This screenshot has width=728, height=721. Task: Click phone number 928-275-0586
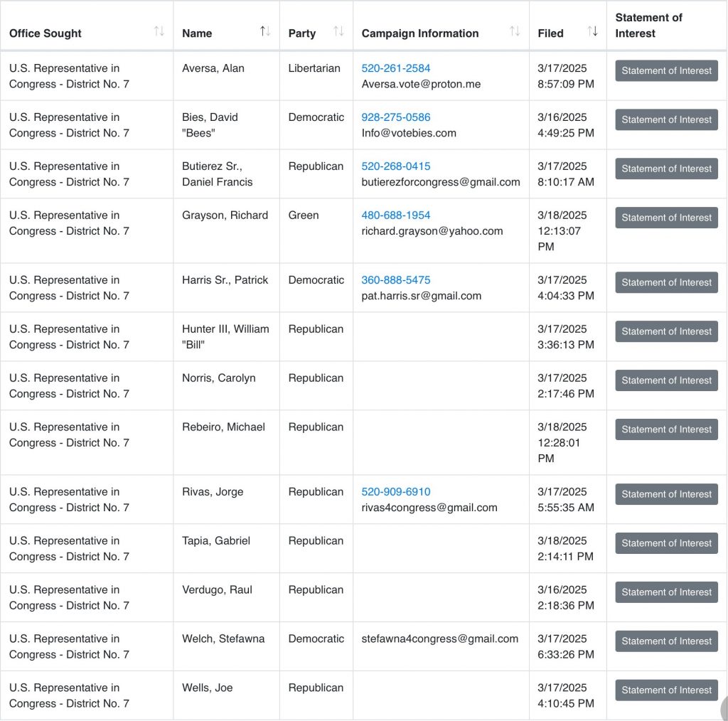click(395, 117)
